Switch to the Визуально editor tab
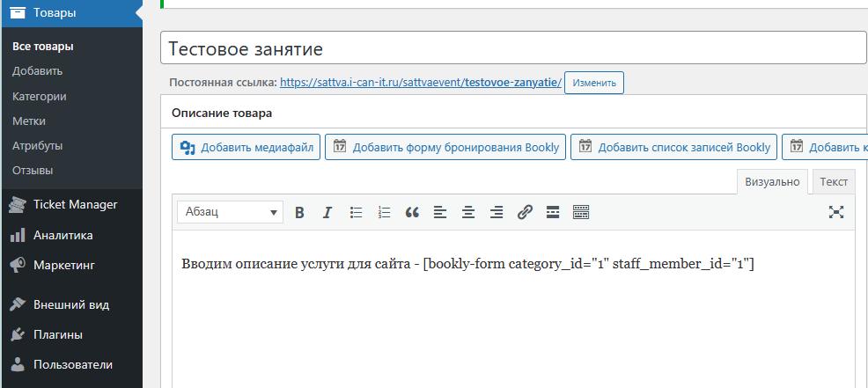Image resolution: width=868 pixels, height=388 pixels. tap(772, 181)
